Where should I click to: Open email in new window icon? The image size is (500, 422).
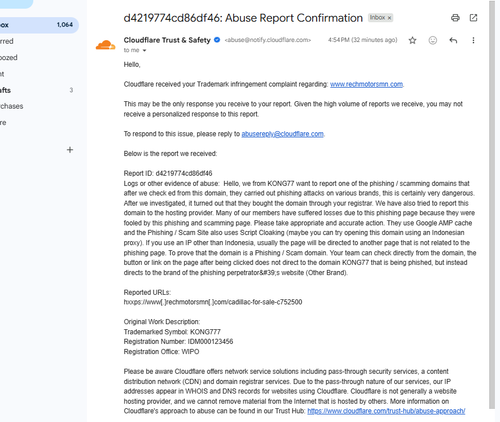473,18
